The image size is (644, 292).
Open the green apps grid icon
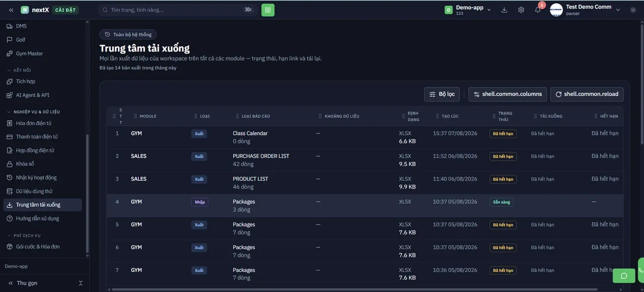pos(268,10)
